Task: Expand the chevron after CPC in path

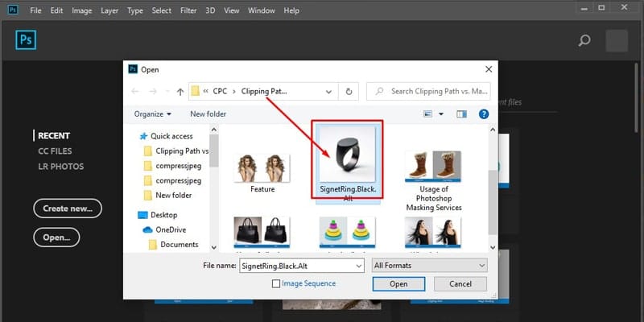Action: pos(234,92)
